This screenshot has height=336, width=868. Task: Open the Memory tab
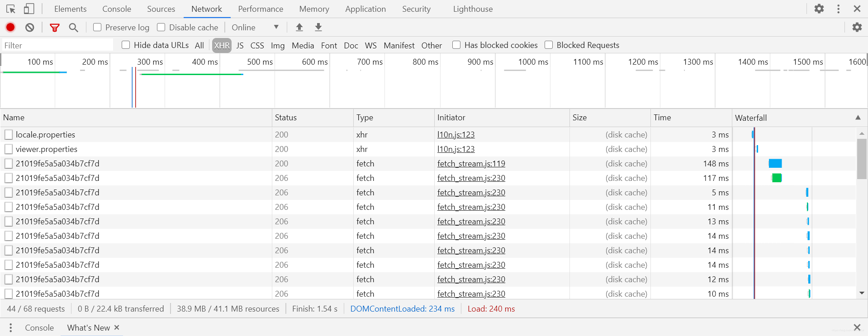pos(314,9)
